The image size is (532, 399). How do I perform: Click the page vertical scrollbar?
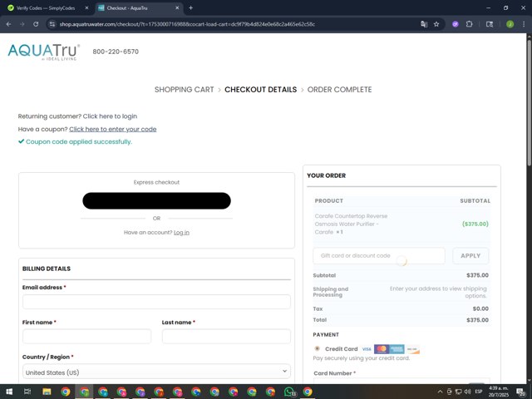pyautogui.click(x=529, y=103)
